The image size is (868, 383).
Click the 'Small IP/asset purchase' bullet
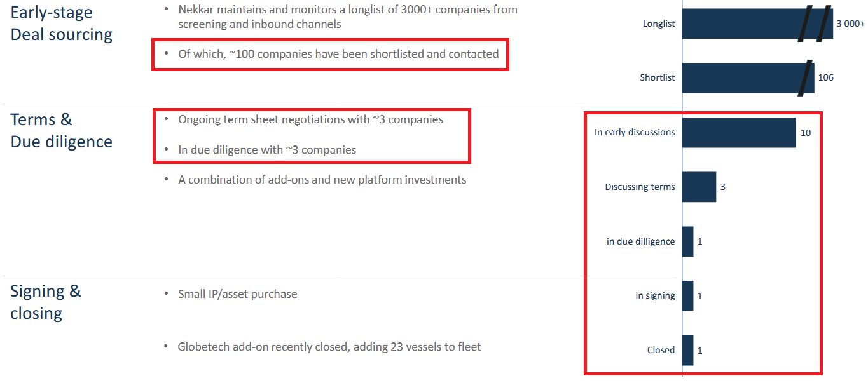click(237, 294)
